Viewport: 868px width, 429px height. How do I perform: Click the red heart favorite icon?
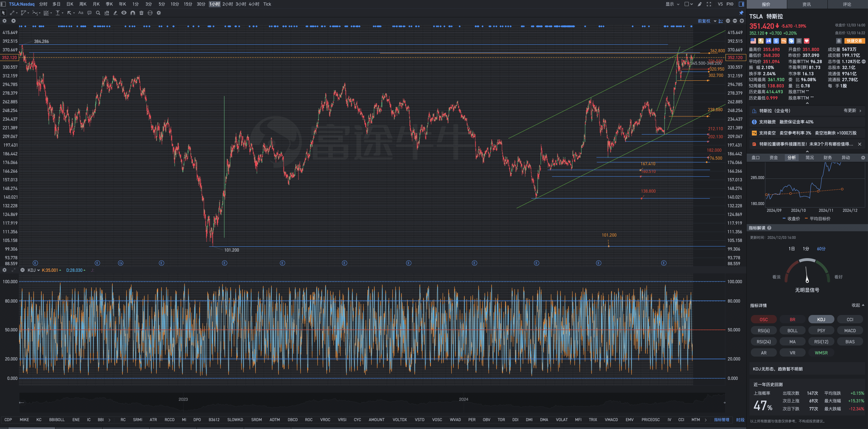coord(807,41)
